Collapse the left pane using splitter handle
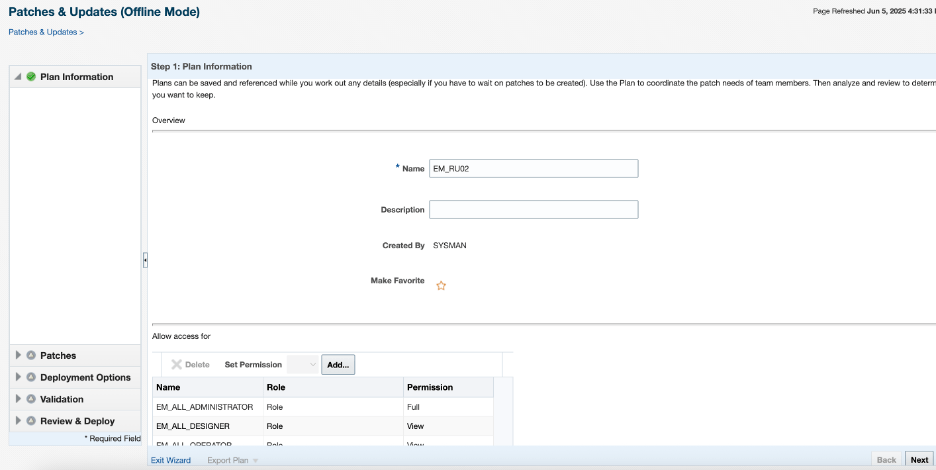The image size is (936, 470). click(x=145, y=260)
